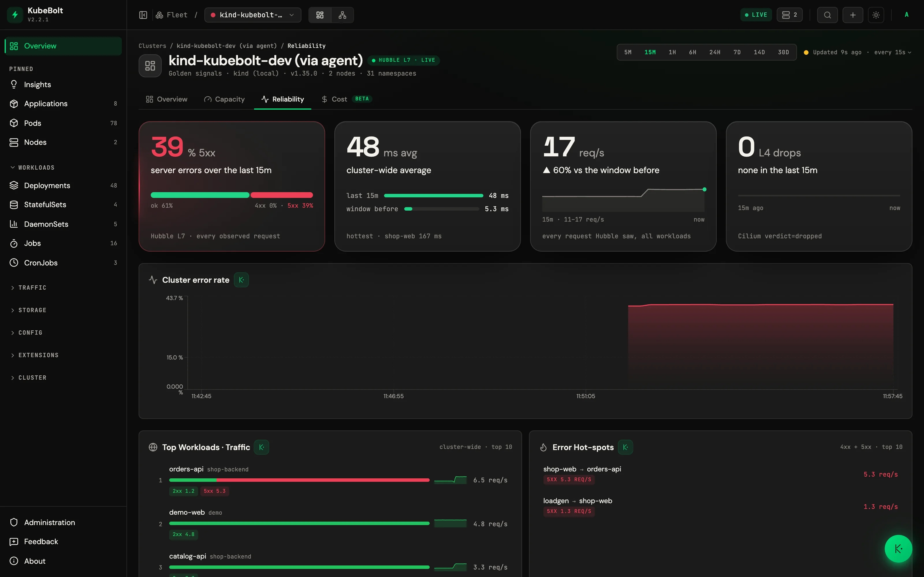Open the search icon in top bar

[827, 15]
